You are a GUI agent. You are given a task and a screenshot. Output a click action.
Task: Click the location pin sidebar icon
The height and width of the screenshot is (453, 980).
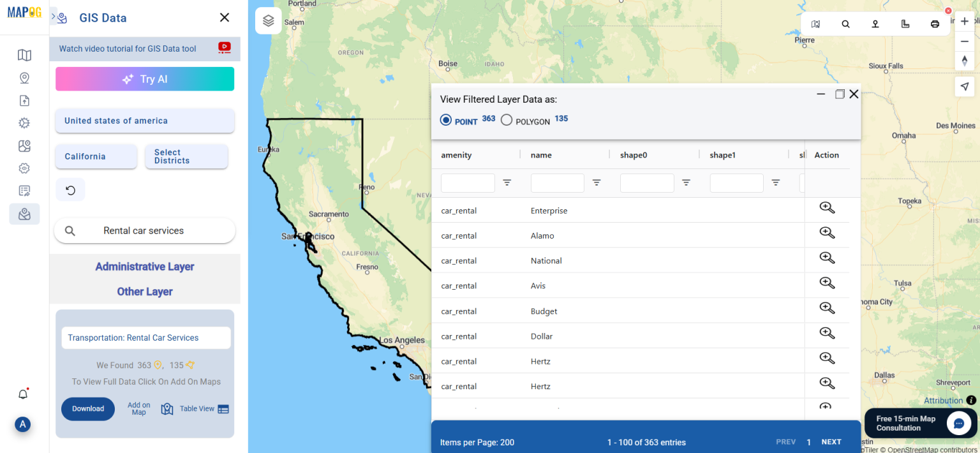tap(24, 77)
